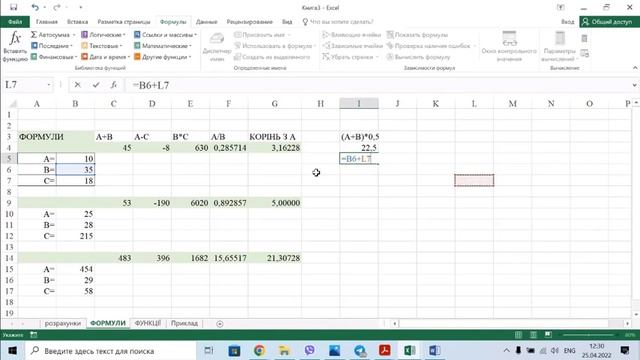Open the File (Файл) tab

coord(15,22)
